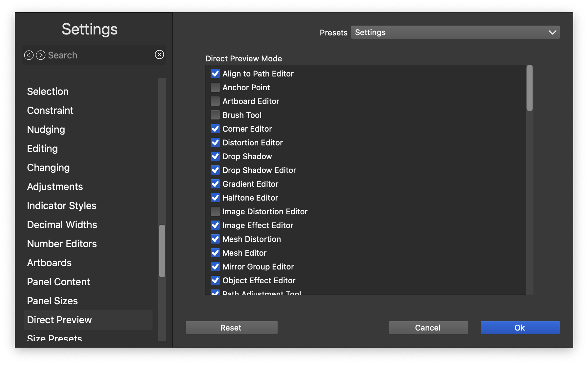The image size is (588, 365).
Task: Go to Indicator Styles settings
Action: point(62,205)
